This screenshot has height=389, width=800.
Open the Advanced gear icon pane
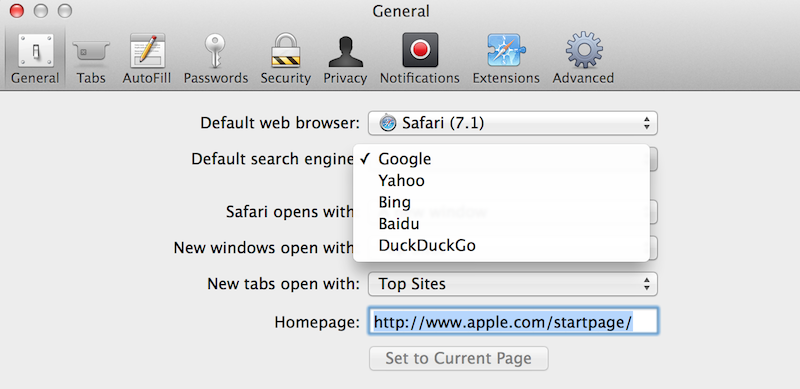point(583,50)
